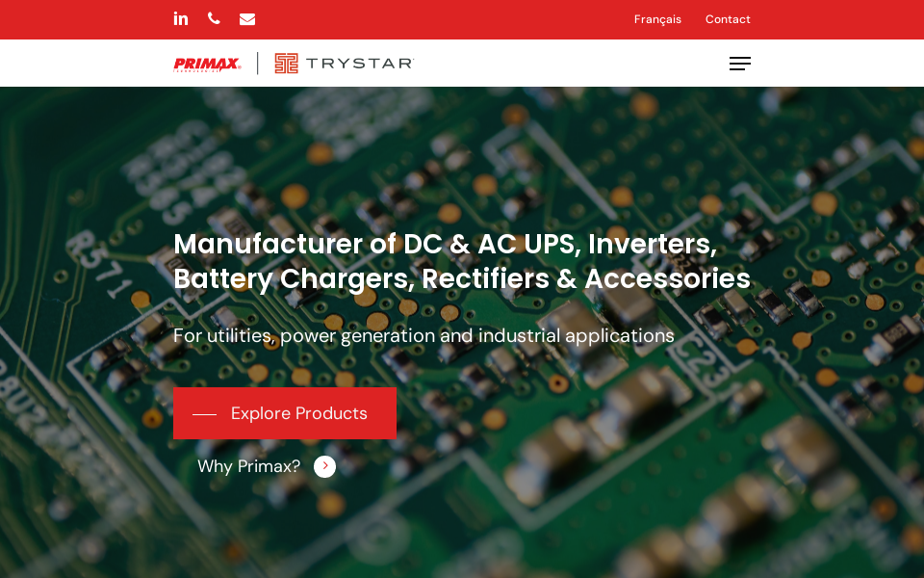The width and height of the screenshot is (924, 578).
Task: Open the Contact page link
Action: [x=728, y=19]
